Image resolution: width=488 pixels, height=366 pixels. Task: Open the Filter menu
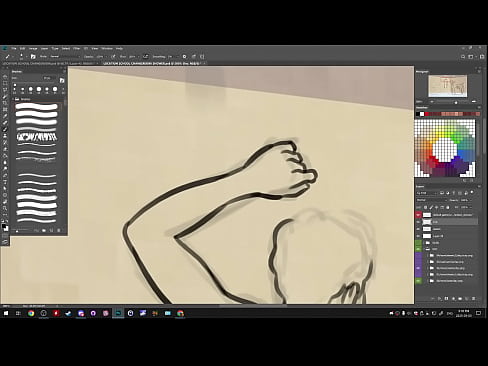(x=77, y=48)
